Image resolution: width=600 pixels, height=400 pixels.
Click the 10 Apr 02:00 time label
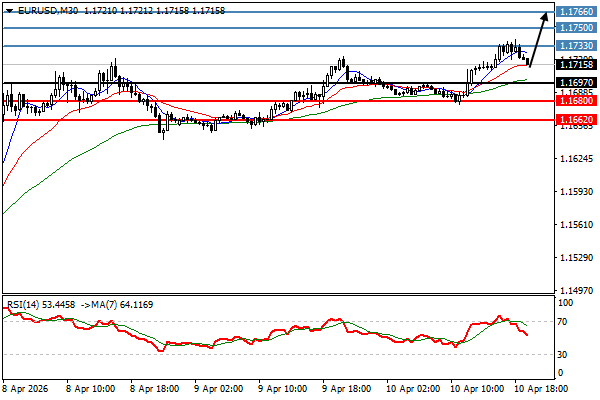pyautogui.click(x=410, y=386)
